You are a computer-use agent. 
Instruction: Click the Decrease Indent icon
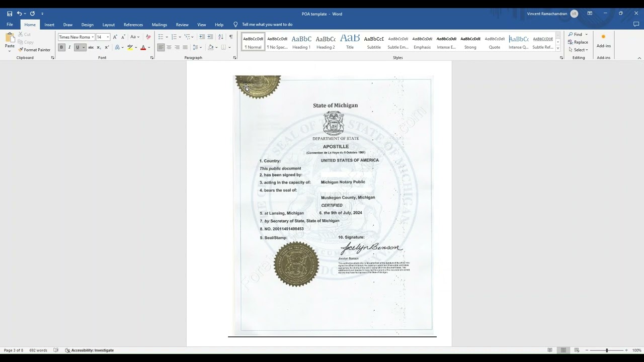(202, 37)
